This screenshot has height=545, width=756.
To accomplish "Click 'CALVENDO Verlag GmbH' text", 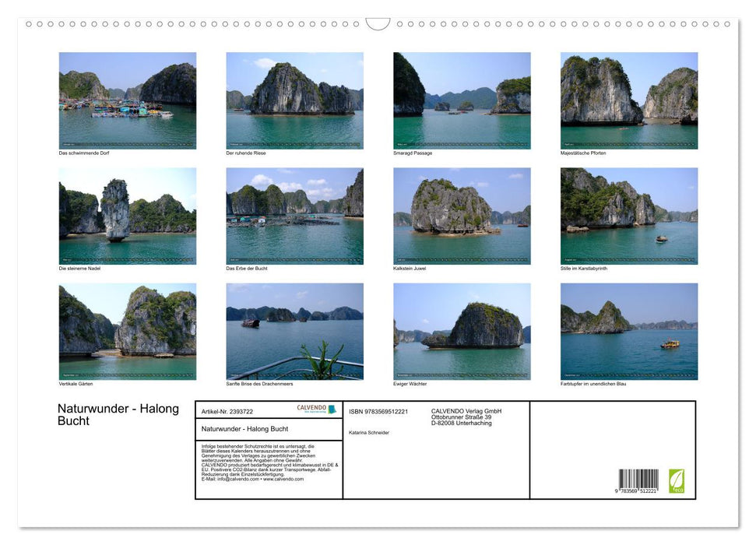I will pyautogui.click(x=466, y=411).
